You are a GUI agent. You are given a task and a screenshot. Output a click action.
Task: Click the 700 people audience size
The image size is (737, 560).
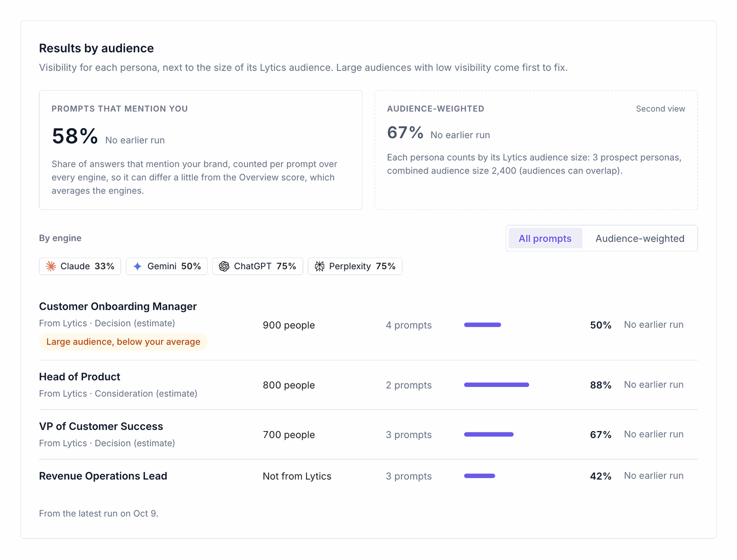[289, 435]
